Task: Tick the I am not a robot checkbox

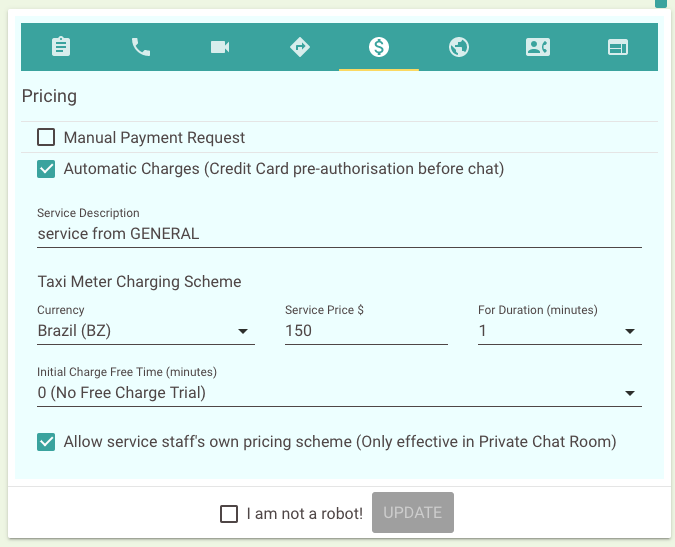Action: pyautogui.click(x=229, y=514)
